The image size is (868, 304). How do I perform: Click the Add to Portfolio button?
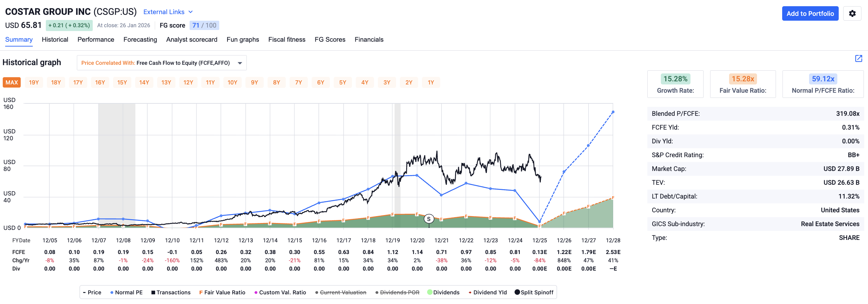tap(810, 13)
